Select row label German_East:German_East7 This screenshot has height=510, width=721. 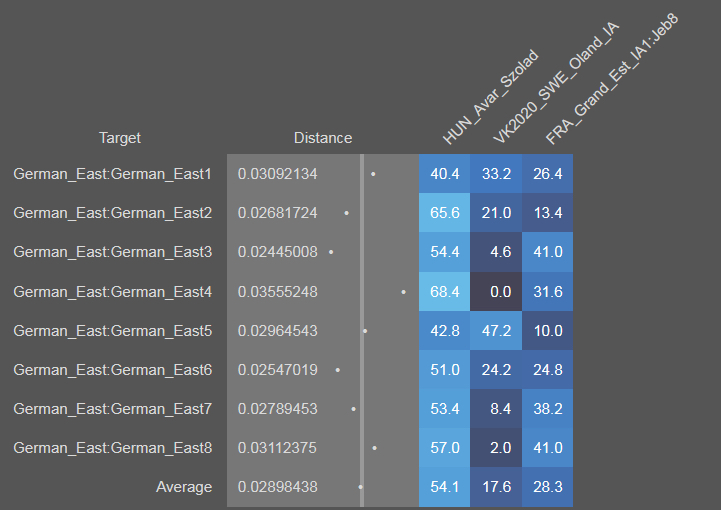112,409
